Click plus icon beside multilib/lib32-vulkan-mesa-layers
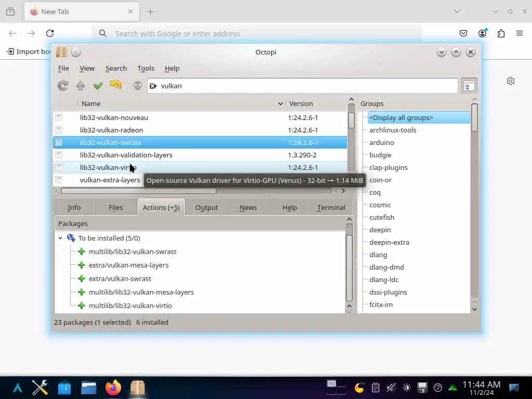 click(x=82, y=292)
